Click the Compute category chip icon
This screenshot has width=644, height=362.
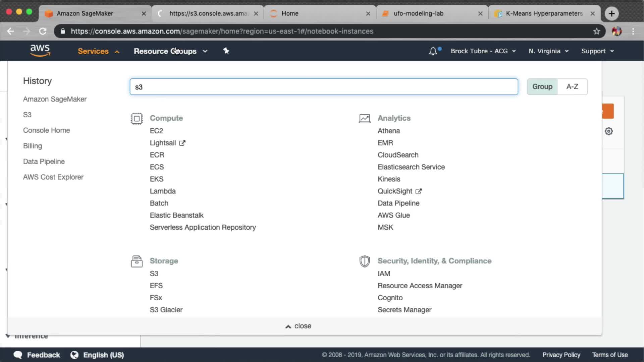coord(137,118)
